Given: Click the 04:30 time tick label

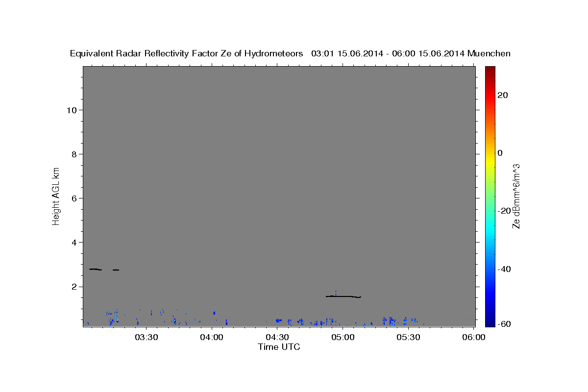Looking at the screenshot, I should click(277, 338).
